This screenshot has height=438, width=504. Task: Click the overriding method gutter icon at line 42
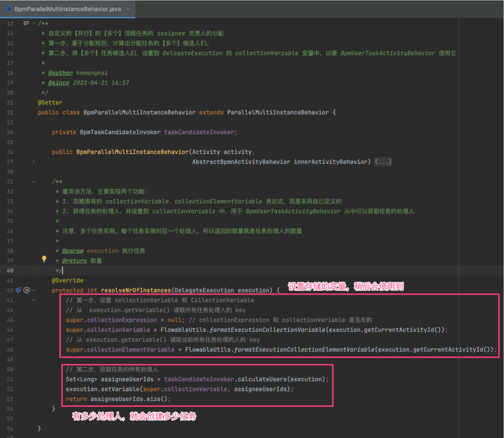pos(19,290)
